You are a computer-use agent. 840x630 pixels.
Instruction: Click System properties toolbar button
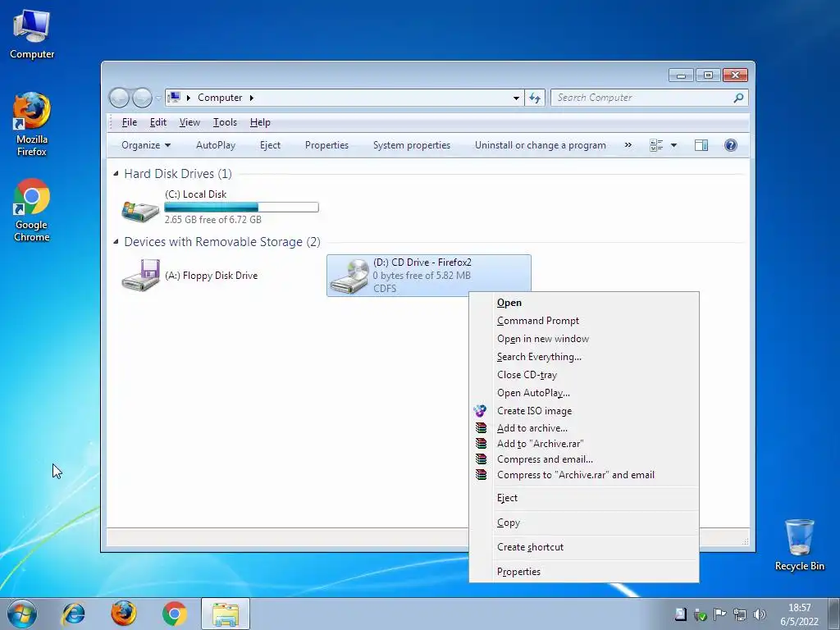coord(412,145)
